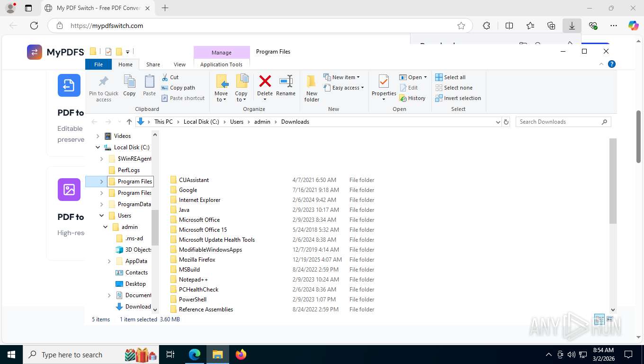Click This PC in the breadcrumb
Image resolution: width=644 pixels, height=364 pixels.
coord(163,122)
